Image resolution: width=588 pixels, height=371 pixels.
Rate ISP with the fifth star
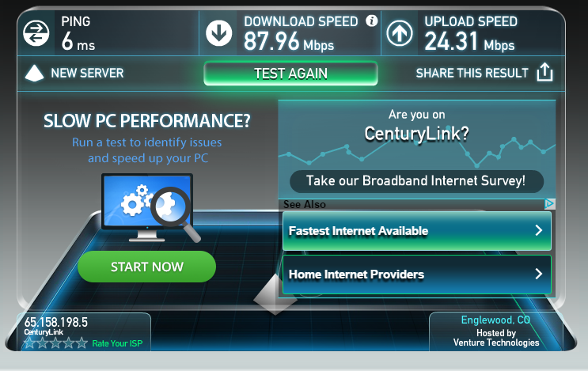pyautogui.click(x=82, y=343)
